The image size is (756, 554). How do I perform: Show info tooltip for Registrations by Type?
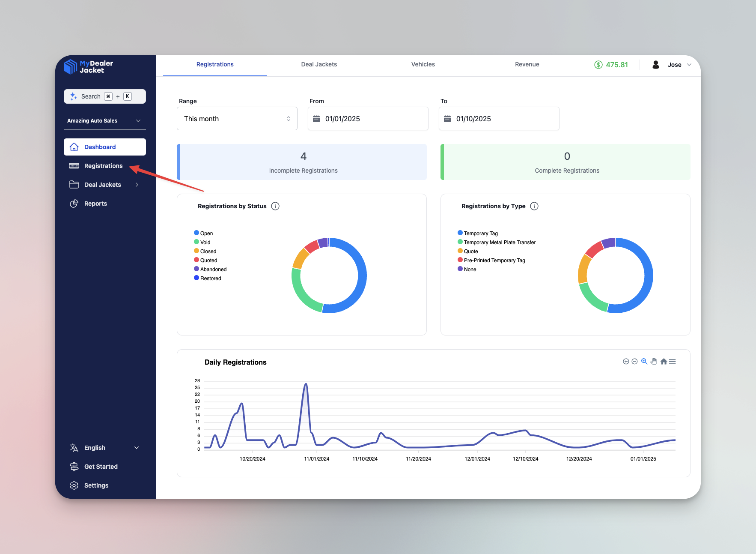(x=534, y=206)
